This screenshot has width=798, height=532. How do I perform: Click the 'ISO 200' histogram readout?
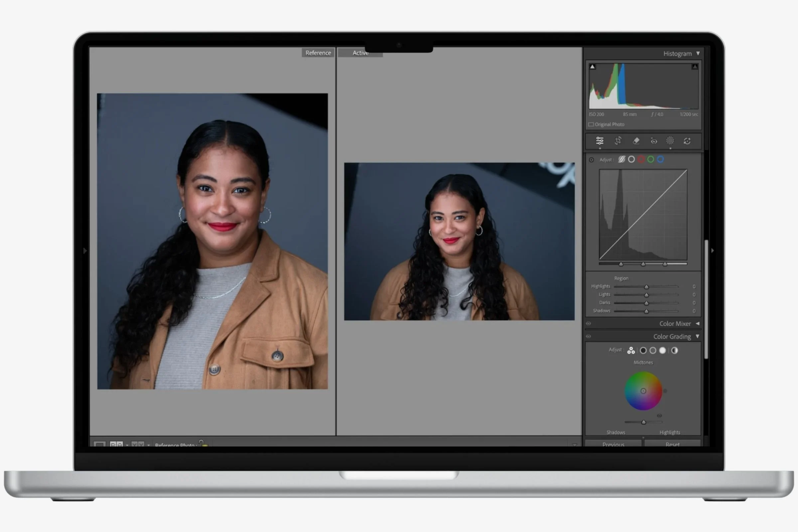click(597, 114)
